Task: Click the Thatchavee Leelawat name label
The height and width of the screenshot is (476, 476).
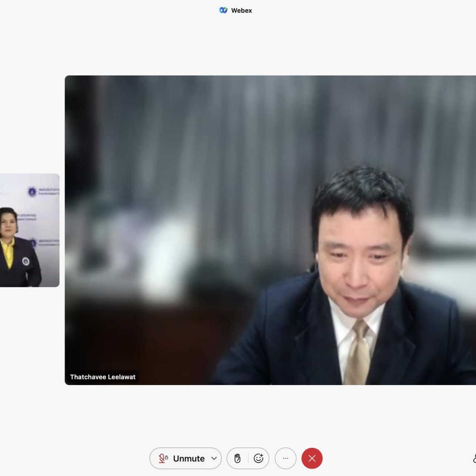Action: tap(103, 377)
